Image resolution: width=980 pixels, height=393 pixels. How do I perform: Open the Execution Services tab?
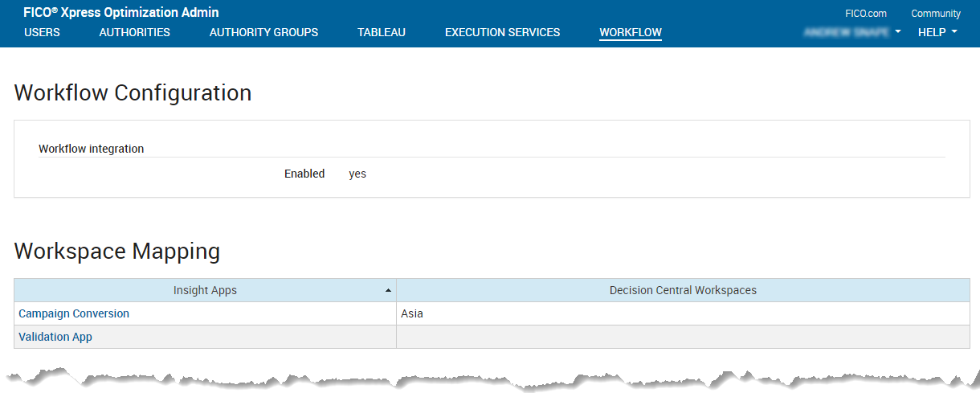pyautogui.click(x=502, y=33)
